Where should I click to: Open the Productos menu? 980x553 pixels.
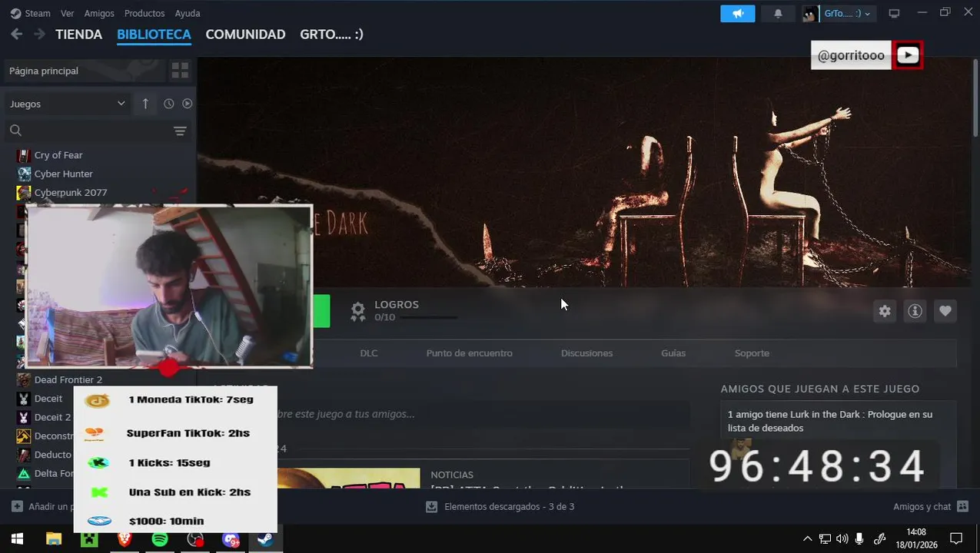click(145, 13)
